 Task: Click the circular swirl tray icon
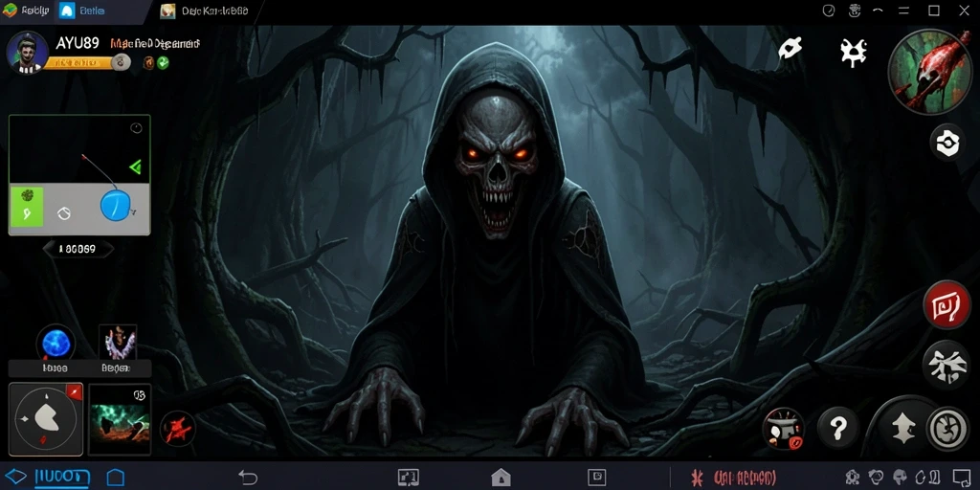tap(876, 479)
